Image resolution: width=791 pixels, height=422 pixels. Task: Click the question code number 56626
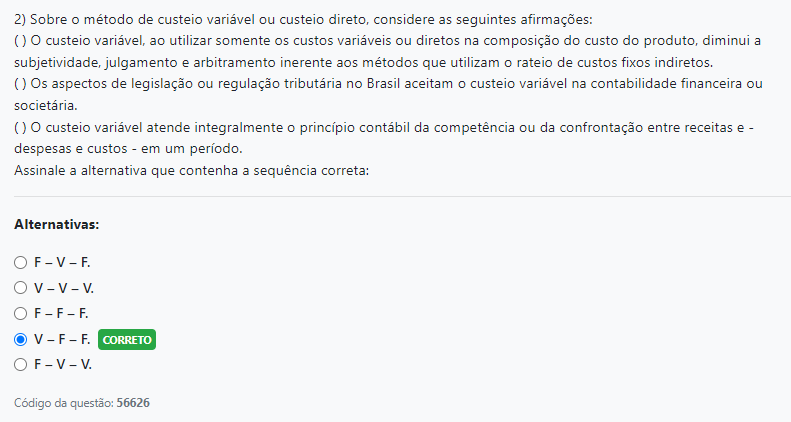[134, 403]
